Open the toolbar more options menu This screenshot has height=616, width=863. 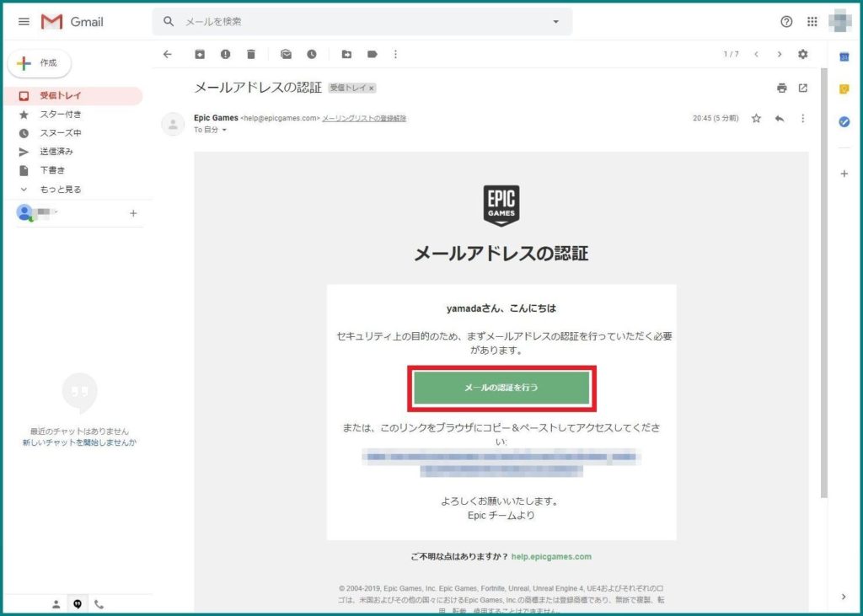(395, 54)
